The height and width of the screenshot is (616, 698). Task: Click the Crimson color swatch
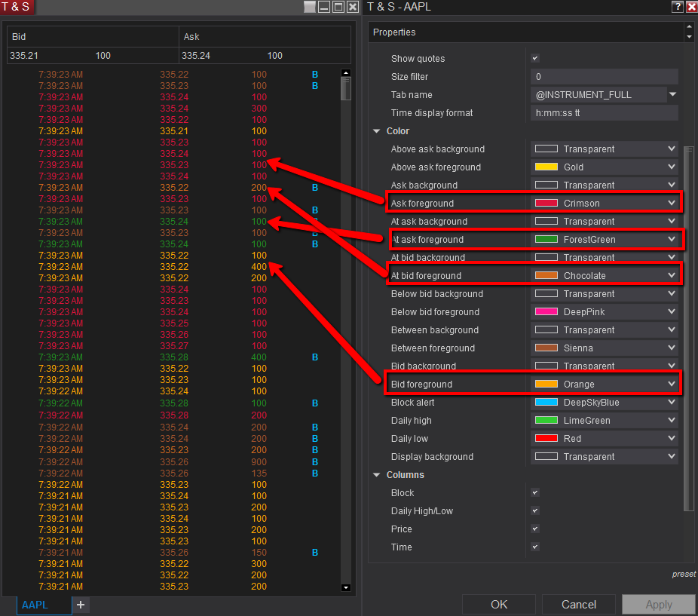(546, 203)
